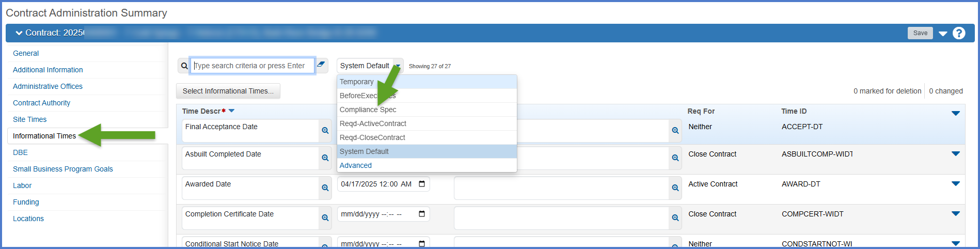Click the eraser clear-search icon
Screen dimensions: 980x249
pyautogui.click(x=321, y=65)
